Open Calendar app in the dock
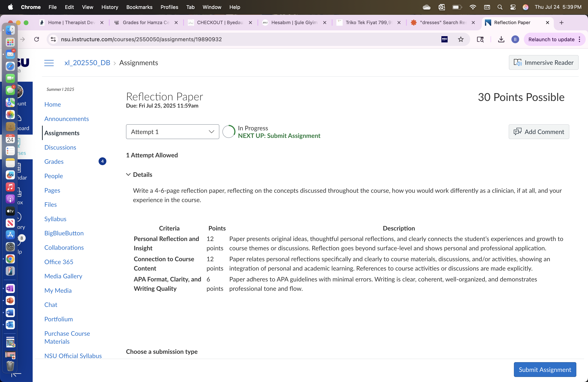Viewport: 588px width, 382px height. pyautogui.click(x=10, y=139)
